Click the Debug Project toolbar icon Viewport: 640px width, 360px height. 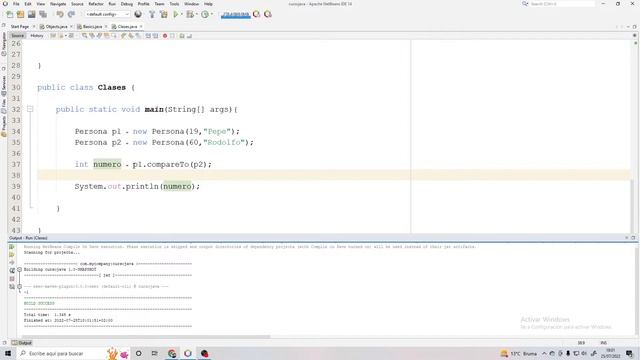point(190,14)
